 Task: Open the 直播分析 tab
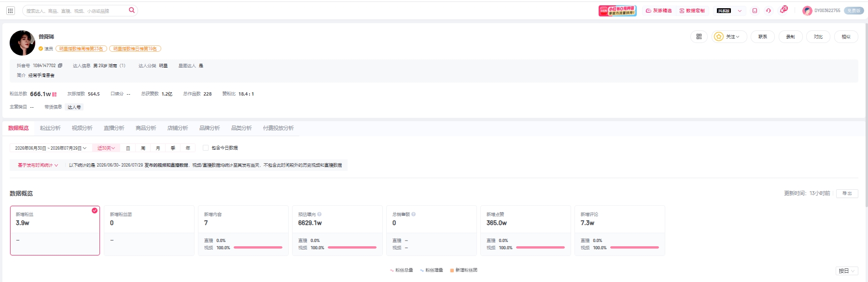point(114,128)
